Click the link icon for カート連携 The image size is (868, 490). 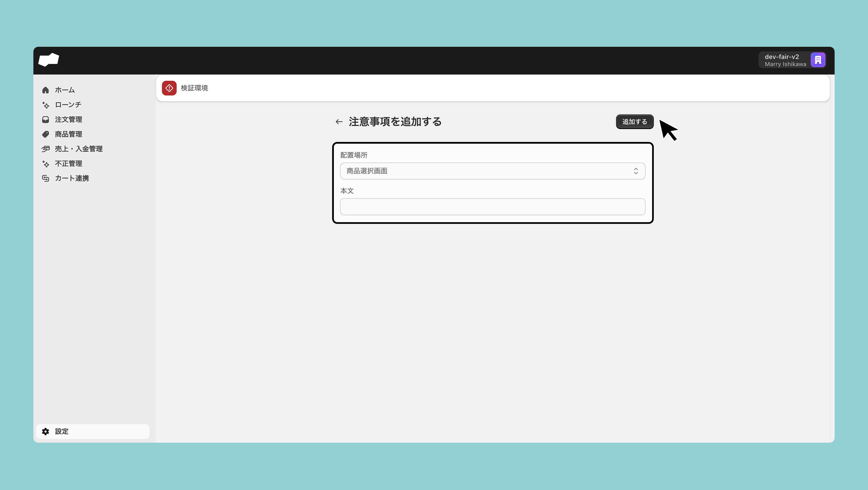tap(46, 178)
